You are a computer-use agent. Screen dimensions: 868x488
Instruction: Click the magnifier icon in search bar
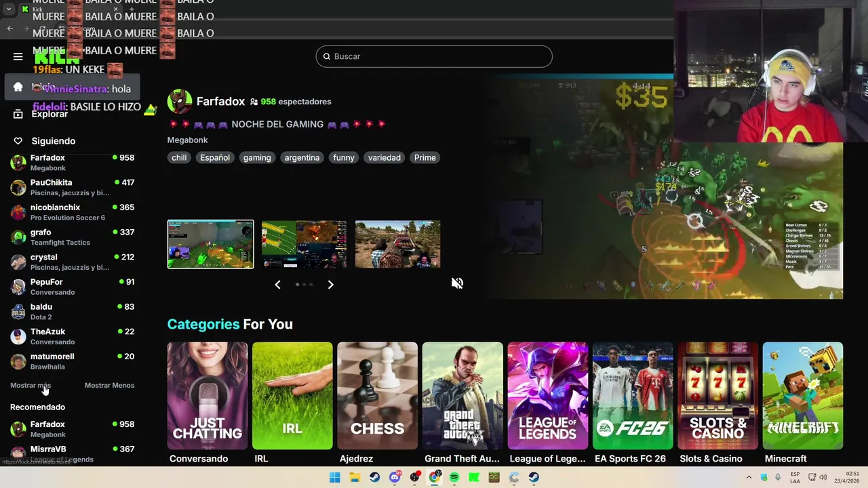click(326, 56)
